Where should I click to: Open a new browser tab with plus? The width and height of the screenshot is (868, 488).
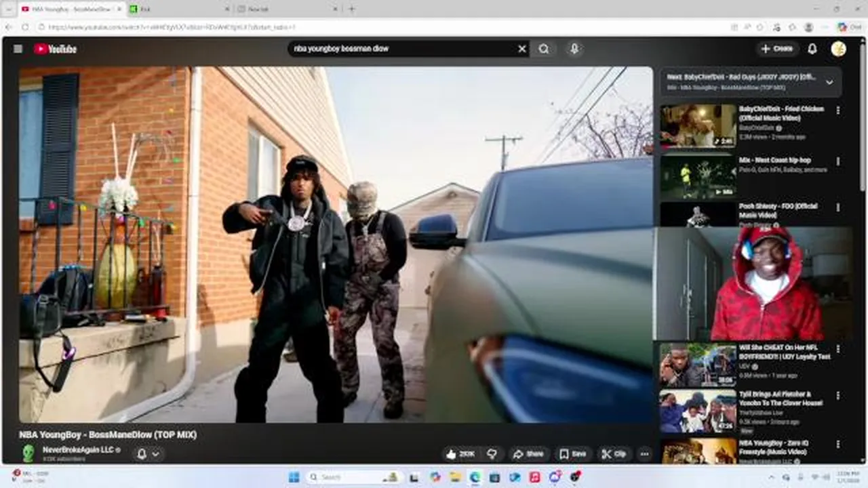[351, 9]
